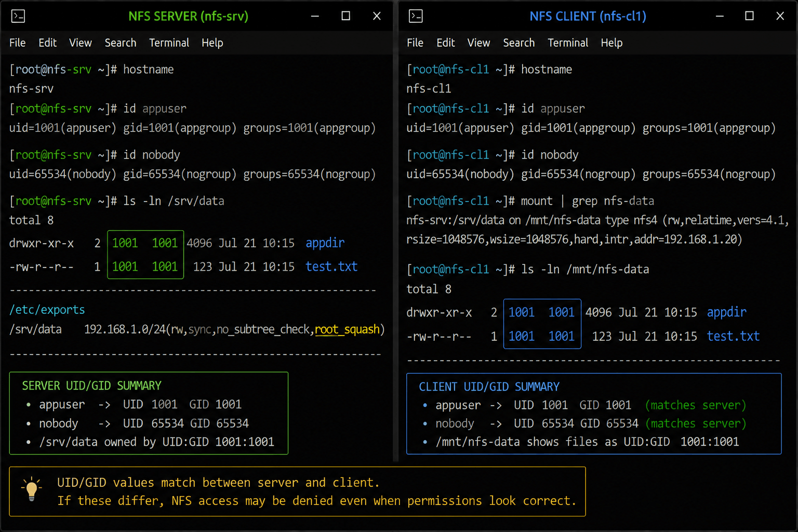The height and width of the screenshot is (532, 798).
Task: Click 'id nobody' command in server terminal
Action: (x=152, y=155)
